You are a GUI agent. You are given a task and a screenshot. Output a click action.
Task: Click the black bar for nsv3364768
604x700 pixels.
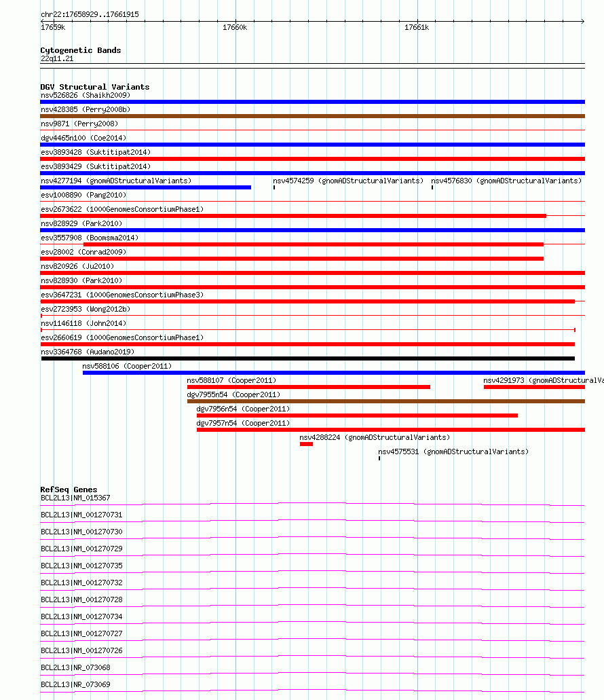[x=308, y=358]
